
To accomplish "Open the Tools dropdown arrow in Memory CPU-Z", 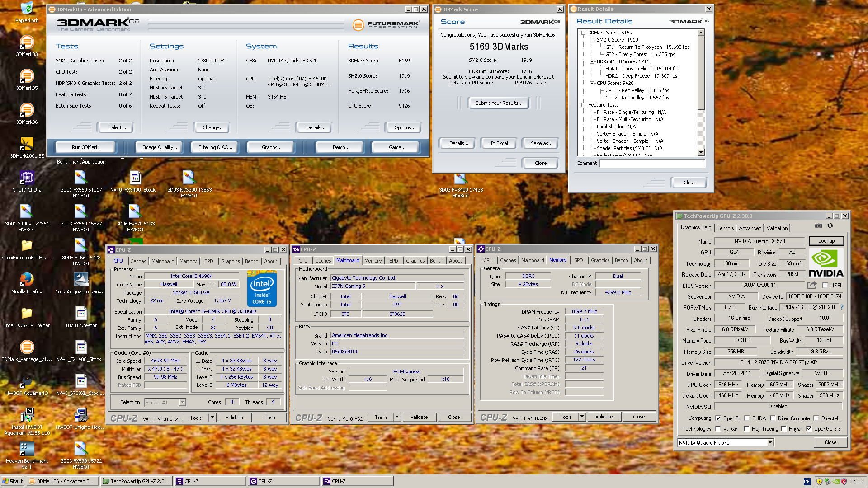I will tap(582, 417).
